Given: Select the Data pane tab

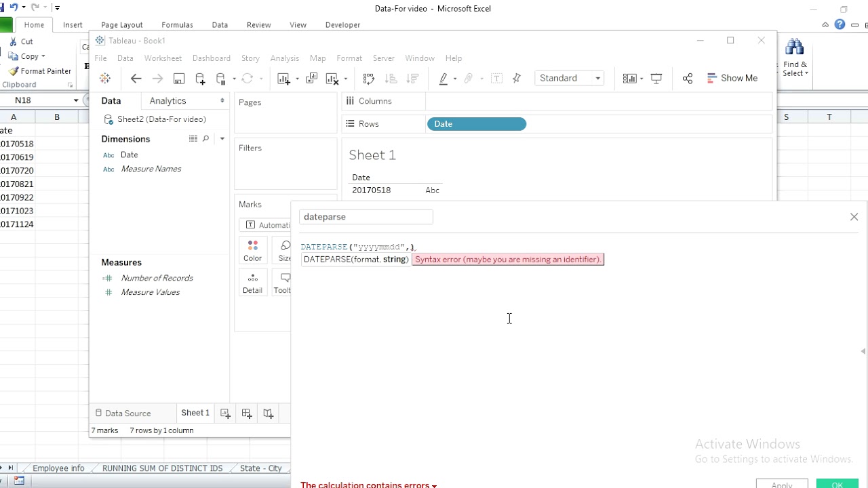Looking at the screenshot, I should (x=111, y=100).
